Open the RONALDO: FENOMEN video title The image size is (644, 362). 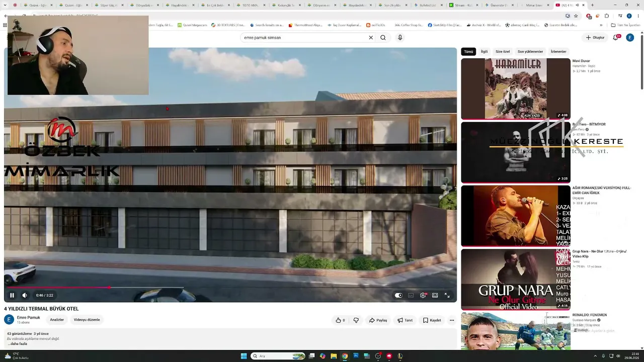[x=590, y=315]
